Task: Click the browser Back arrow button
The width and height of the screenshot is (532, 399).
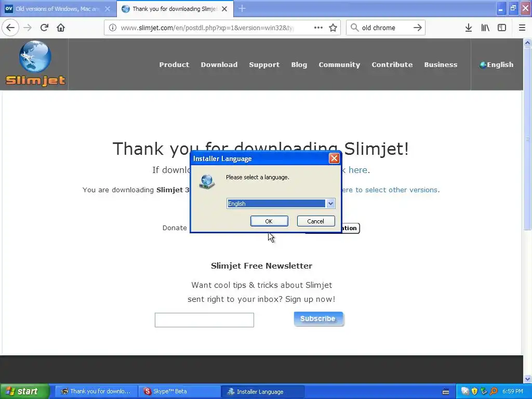Action: [x=10, y=28]
